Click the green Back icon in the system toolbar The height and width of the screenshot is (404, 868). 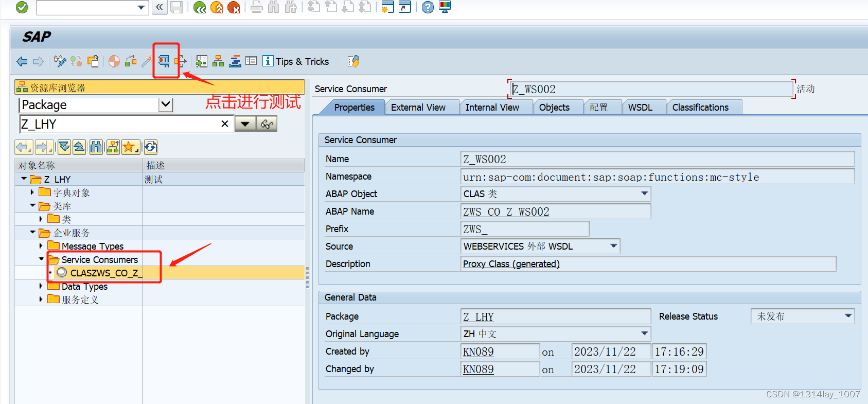[x=200, y=7]
